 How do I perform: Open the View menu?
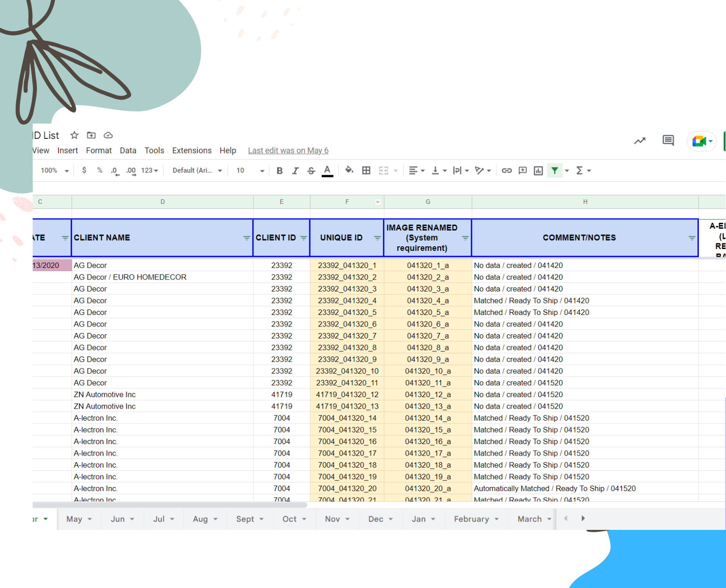coord(41,150)
